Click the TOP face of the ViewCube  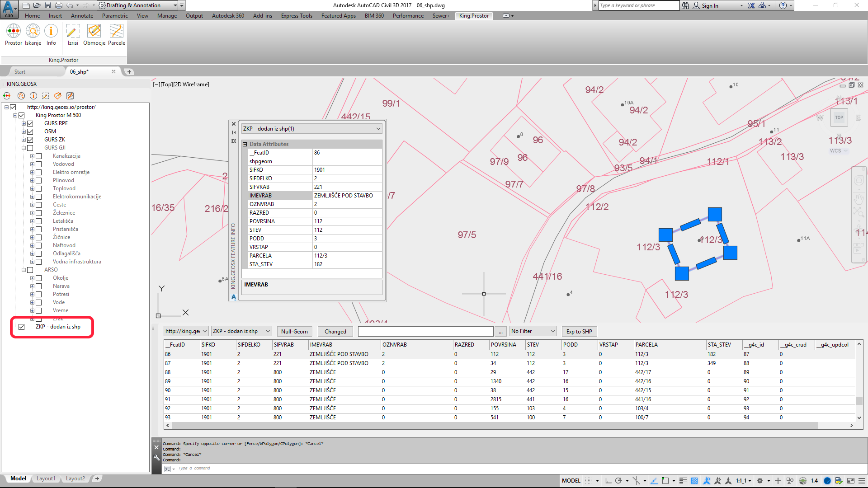pyautogui.click(x=839, y=117)
